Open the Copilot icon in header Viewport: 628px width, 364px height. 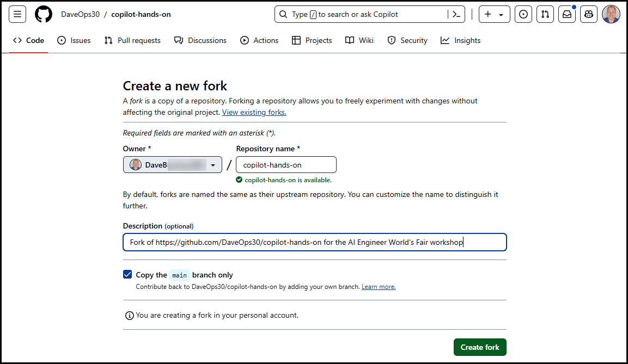pos(589,14)
